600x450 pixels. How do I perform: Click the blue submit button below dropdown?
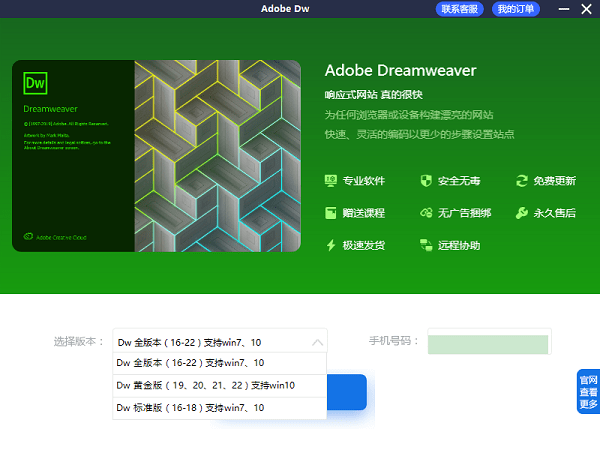347,392
